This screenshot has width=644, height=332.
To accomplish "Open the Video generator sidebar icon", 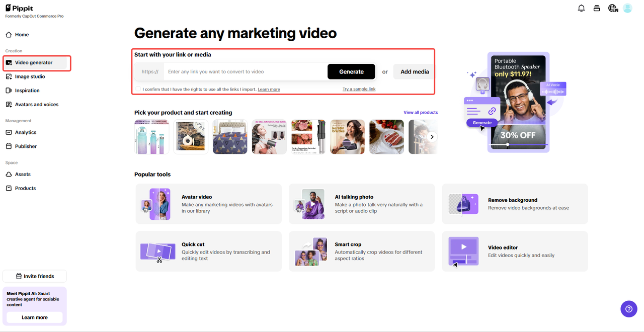I will tap(10, 63).
